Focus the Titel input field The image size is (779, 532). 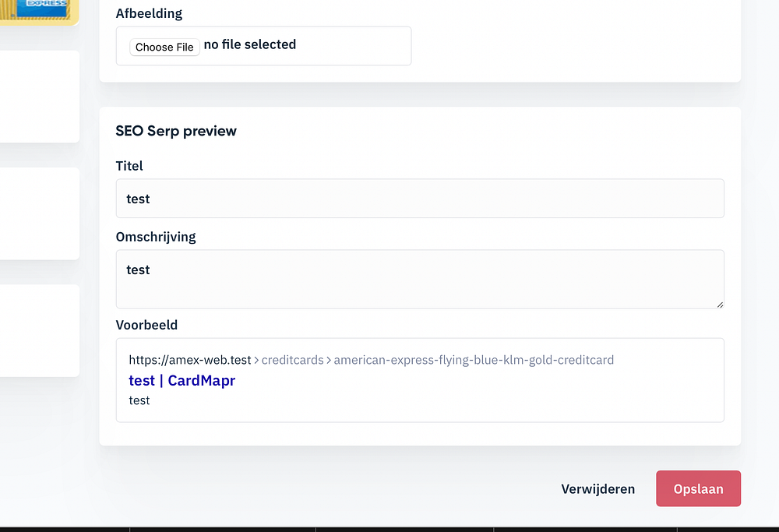420,199
